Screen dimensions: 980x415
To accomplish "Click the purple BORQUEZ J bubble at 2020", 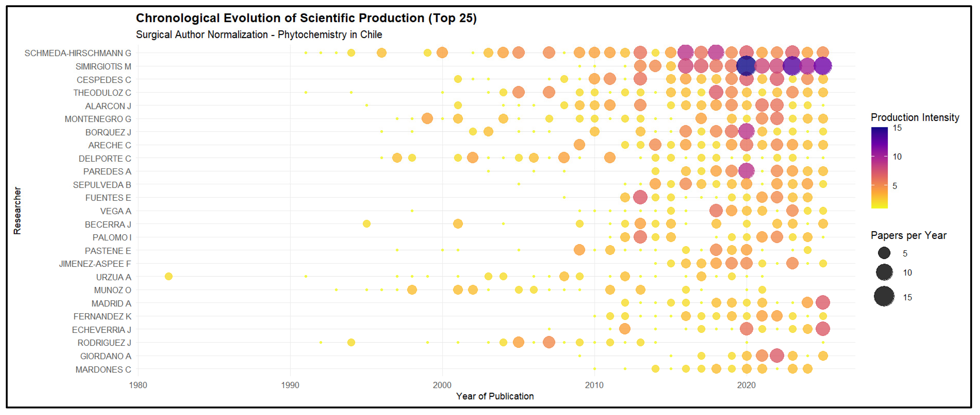I will coord(746,132).
